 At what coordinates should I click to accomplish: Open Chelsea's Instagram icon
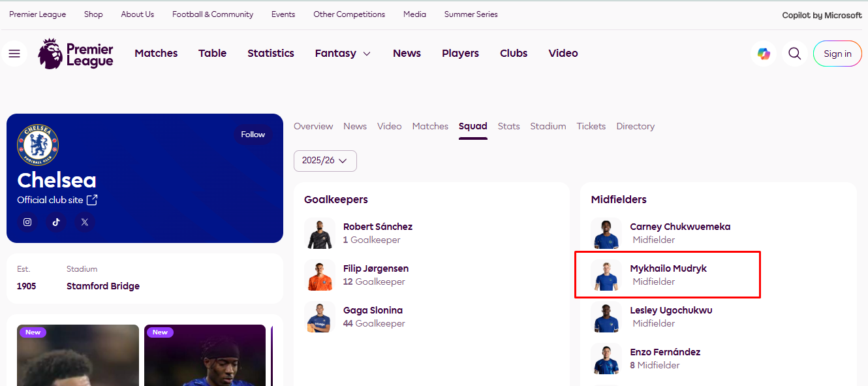pos(27,222)
